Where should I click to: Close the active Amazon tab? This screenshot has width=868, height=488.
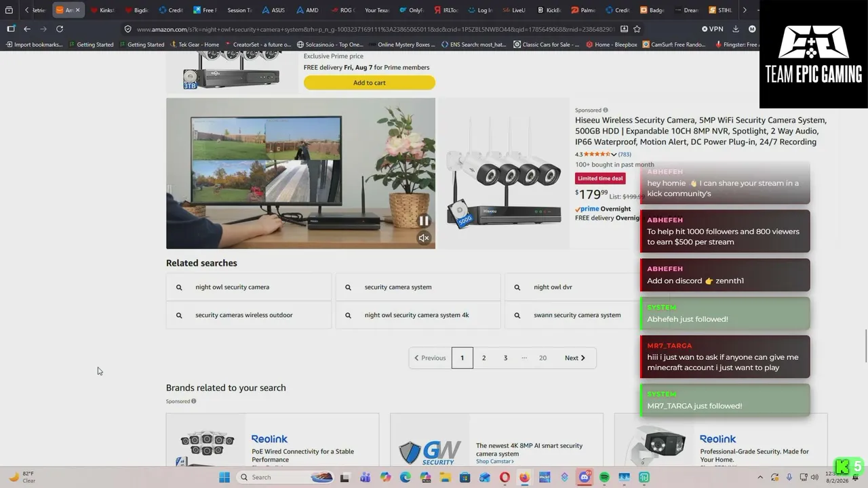click(77, 10)
